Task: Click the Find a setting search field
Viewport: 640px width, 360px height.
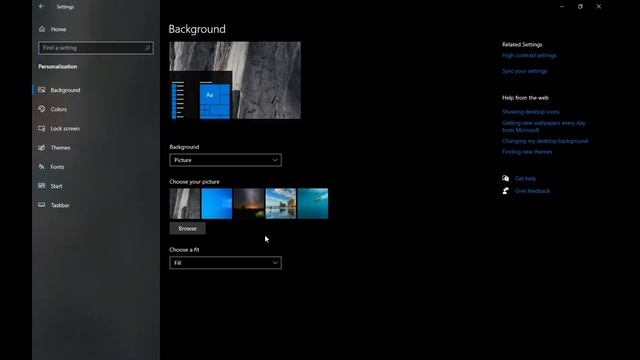Action: pos(96,48)
